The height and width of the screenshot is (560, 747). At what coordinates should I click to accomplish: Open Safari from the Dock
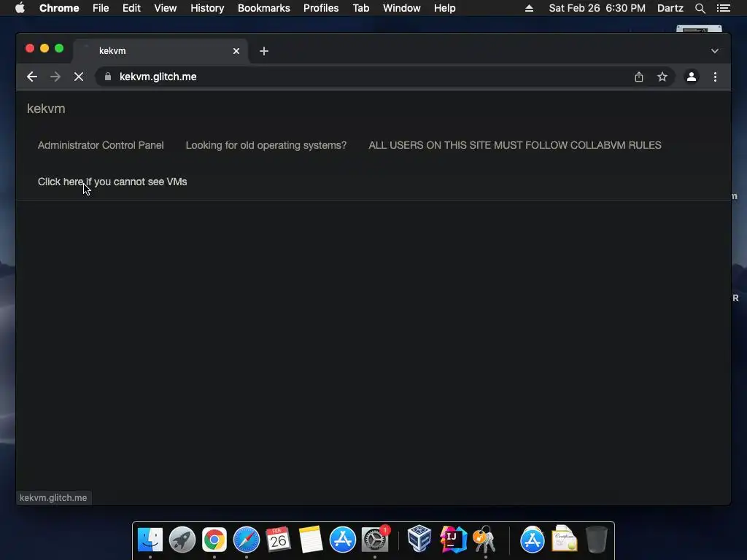247,540
